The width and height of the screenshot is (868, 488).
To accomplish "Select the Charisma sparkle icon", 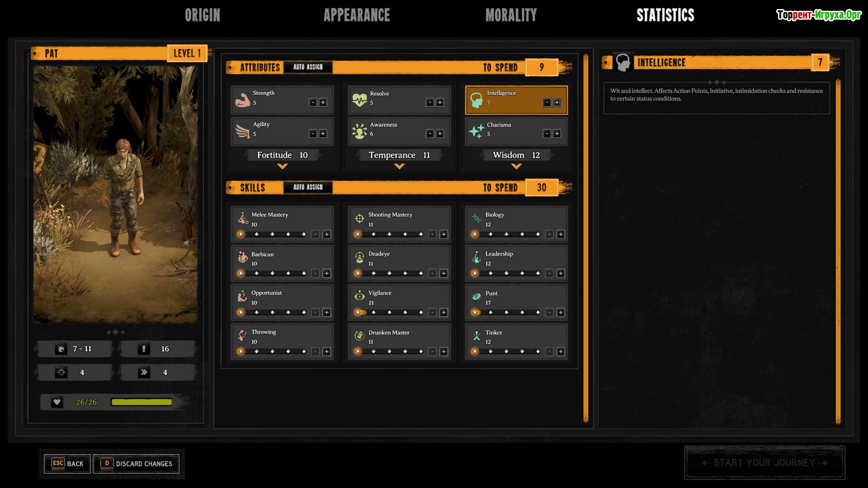I will point(476,131).
